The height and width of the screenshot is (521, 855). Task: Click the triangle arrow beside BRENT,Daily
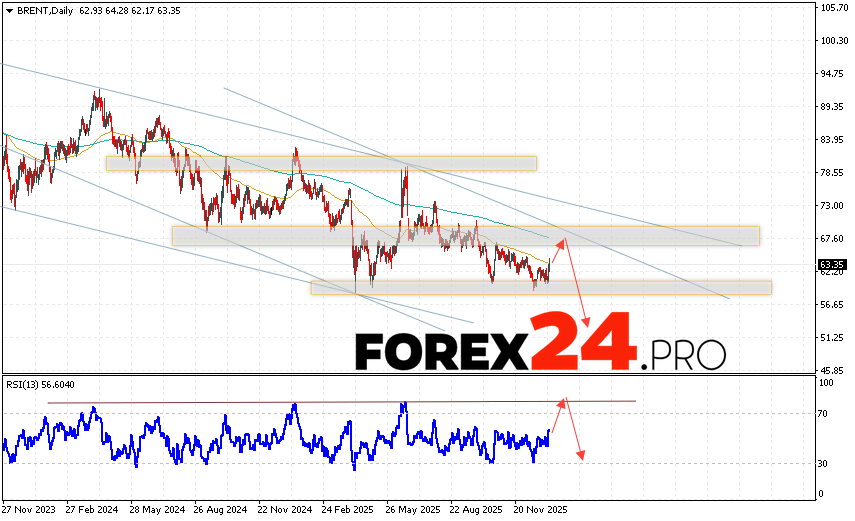8,11
